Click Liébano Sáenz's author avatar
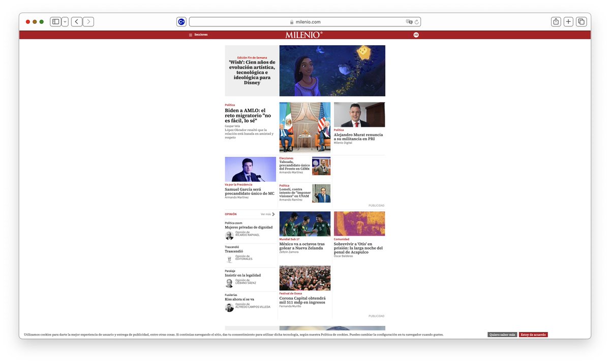 click(x=229, y=283)
